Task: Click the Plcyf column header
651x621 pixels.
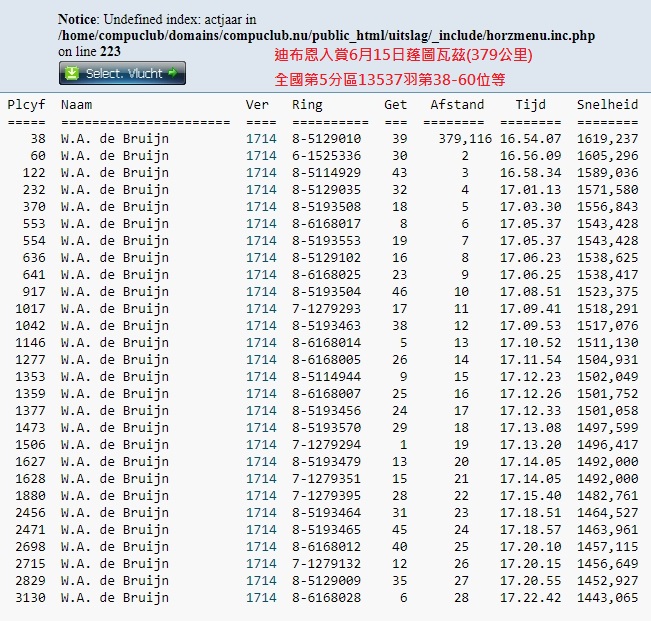Action: [26, 105]
